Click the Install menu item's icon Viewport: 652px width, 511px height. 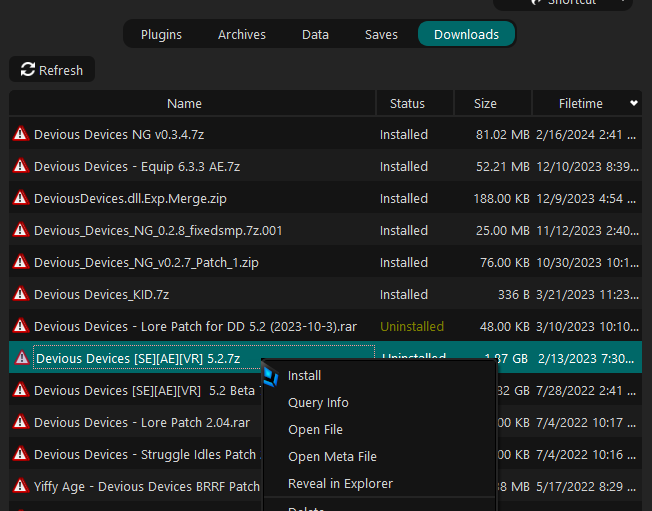click(x=271, y=376)
